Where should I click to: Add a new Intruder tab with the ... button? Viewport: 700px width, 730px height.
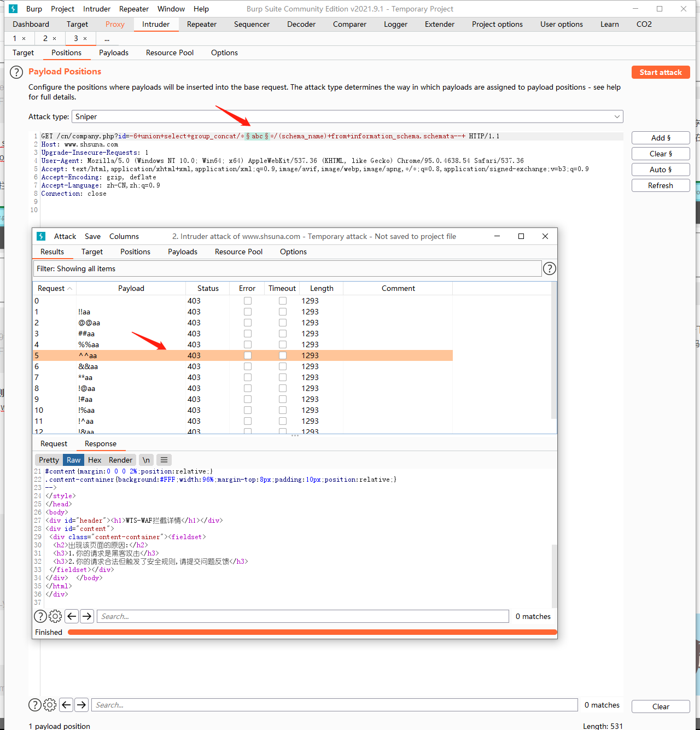coord(107,38)
